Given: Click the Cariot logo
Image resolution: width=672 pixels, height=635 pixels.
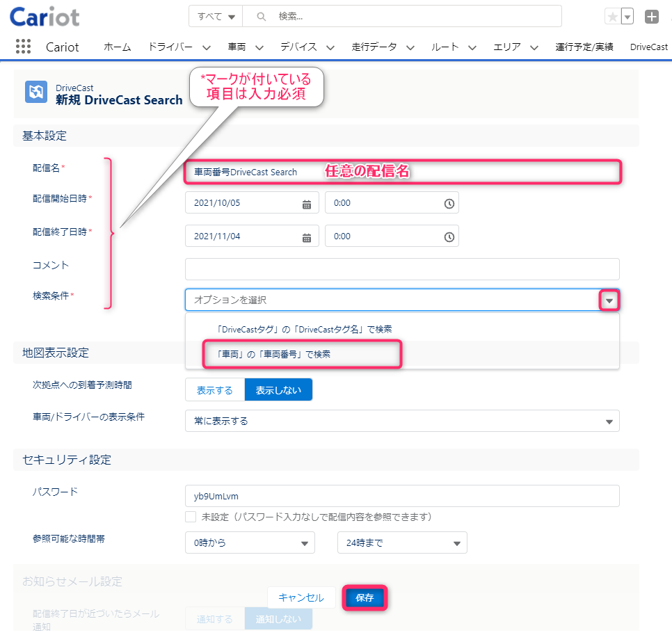Looking at the screenshot, I should coord(45,17).
